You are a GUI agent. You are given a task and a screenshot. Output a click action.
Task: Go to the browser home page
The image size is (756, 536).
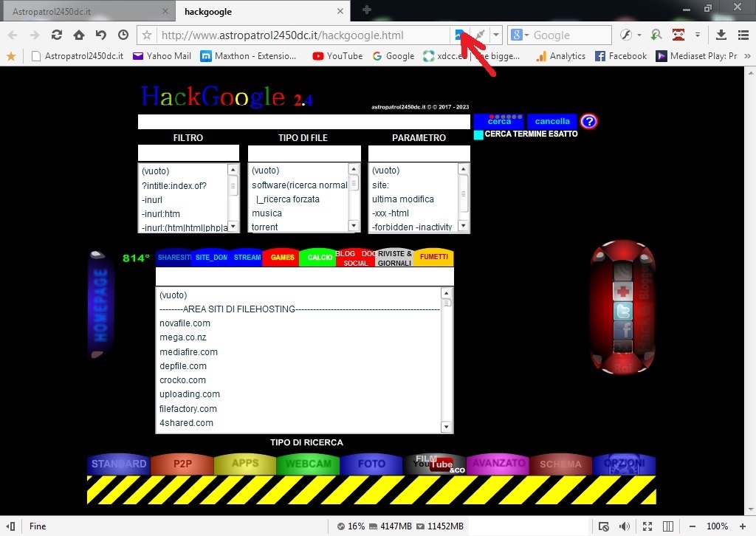point(79,35)
